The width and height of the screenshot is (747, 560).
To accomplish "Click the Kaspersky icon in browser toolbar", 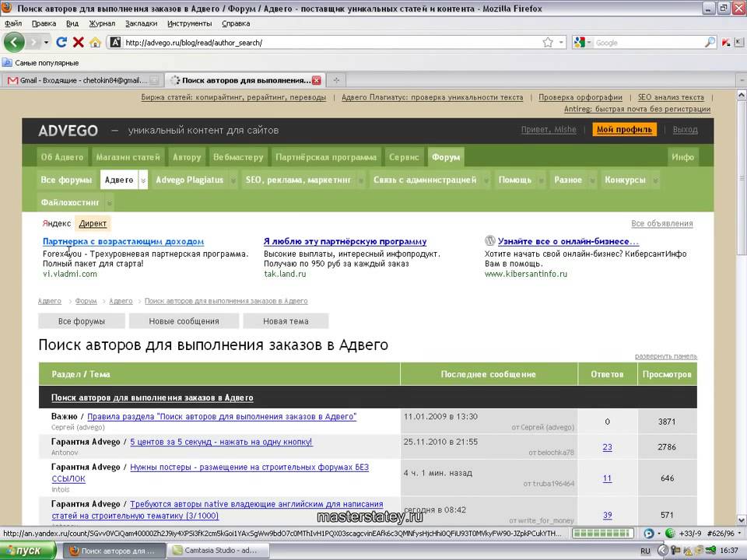I will pyautogui.click(x=726, y=42).
